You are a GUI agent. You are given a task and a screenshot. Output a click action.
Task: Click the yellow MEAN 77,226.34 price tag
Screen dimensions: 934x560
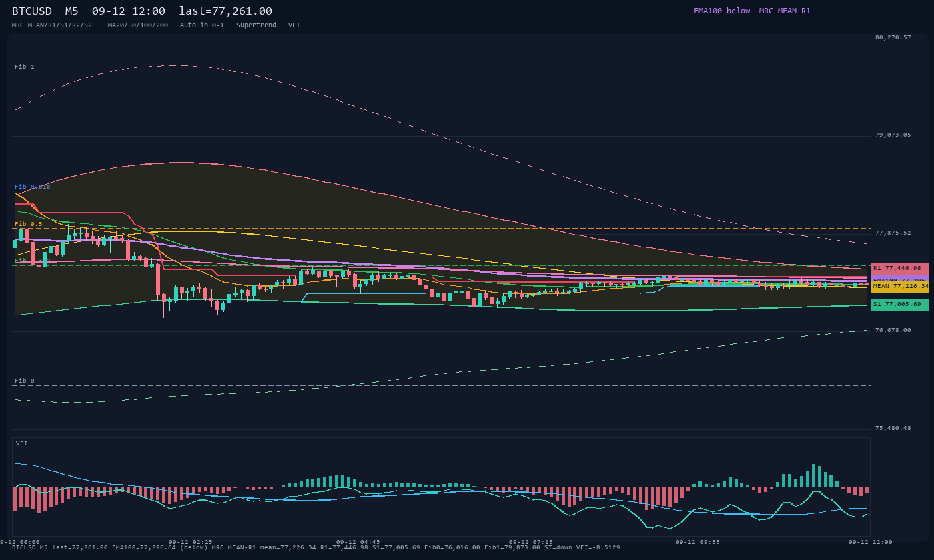click(x=900, y=286)
